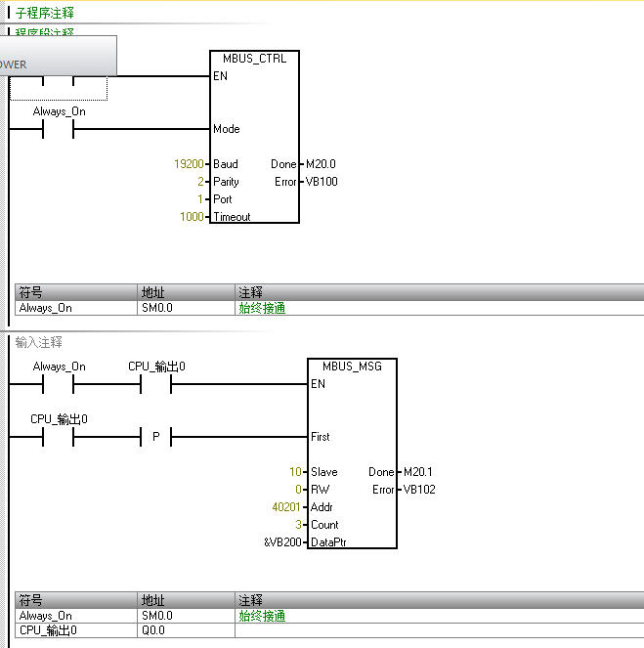Click the P positive-edge contact

155,437
